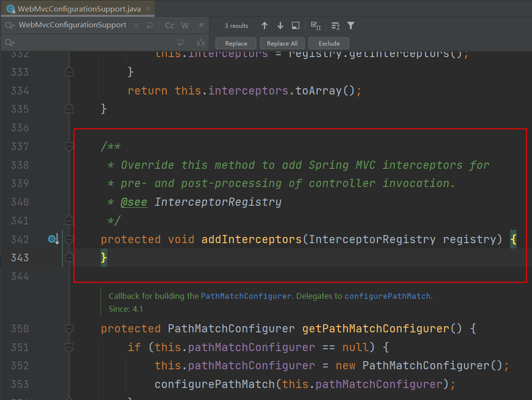Collapse the Javadoc comment at line 337
532x400 pixels.
click(69, 147)
